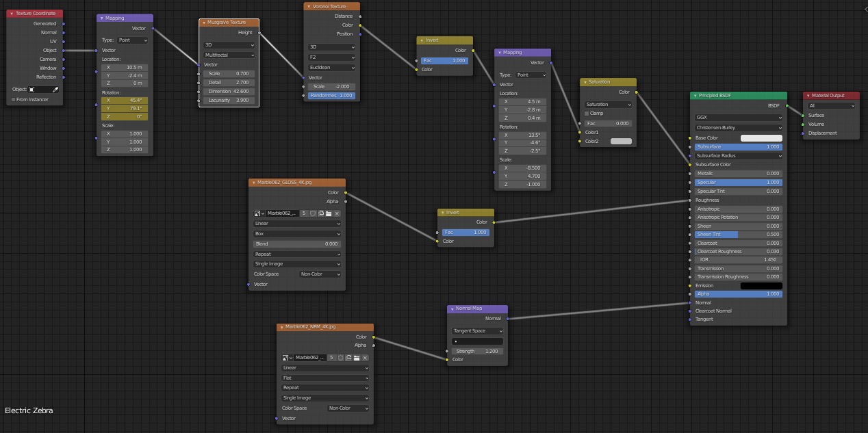This screenshot has width=868, height=433.
Task: Open image file in the Marble062_GLOSS node
Action: coord(329,213)
